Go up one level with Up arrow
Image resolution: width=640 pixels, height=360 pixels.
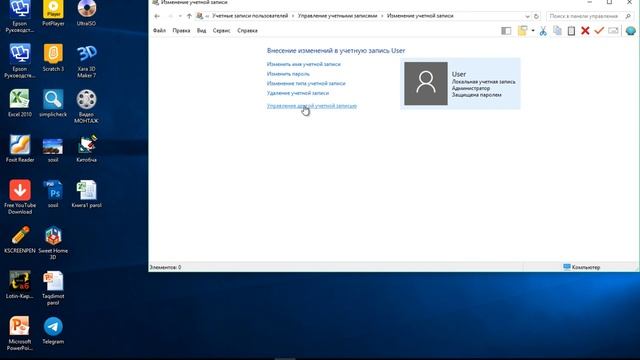pos(189,16)
